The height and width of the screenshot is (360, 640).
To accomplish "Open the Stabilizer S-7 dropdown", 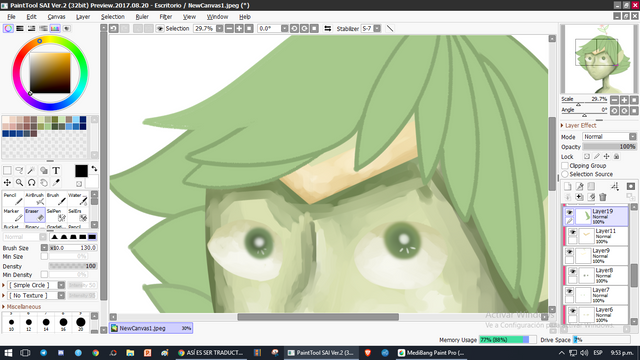I will point(377,29).
